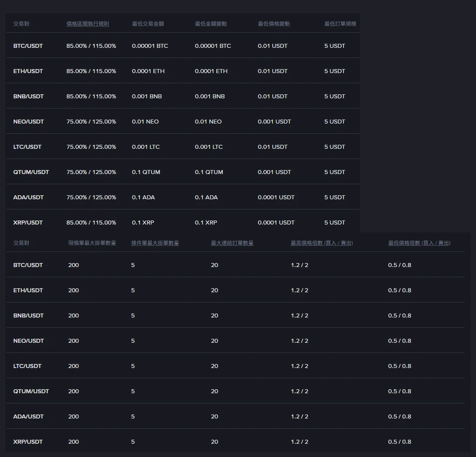The image size is (476, 457).
Task: Click 0.001 LTC under 最低交易金額
Action: 146,147
